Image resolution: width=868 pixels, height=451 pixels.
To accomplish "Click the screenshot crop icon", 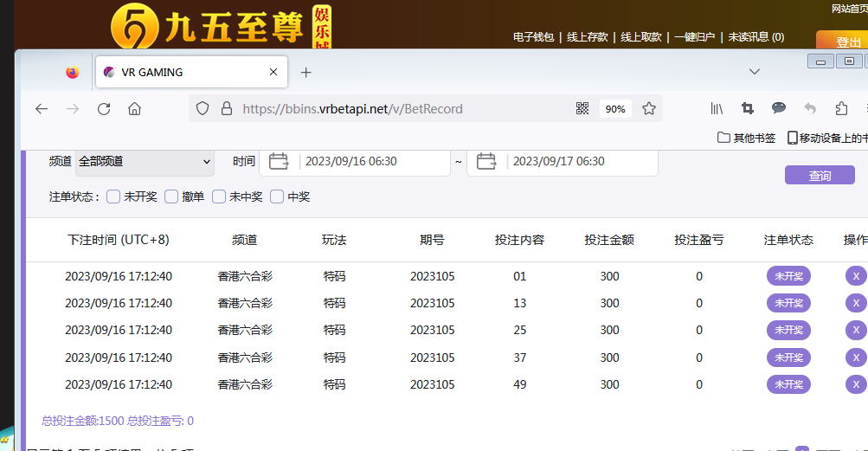I will tap(748, 109).
